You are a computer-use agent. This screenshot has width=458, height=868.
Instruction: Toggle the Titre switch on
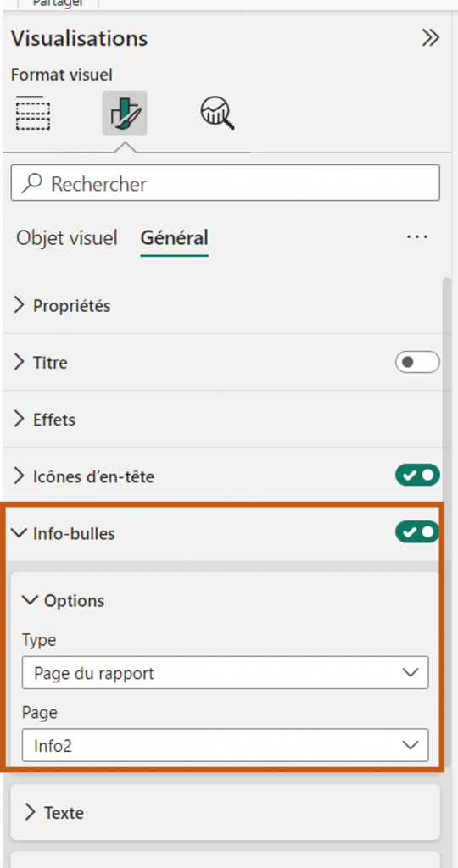[x=417, y=363]
